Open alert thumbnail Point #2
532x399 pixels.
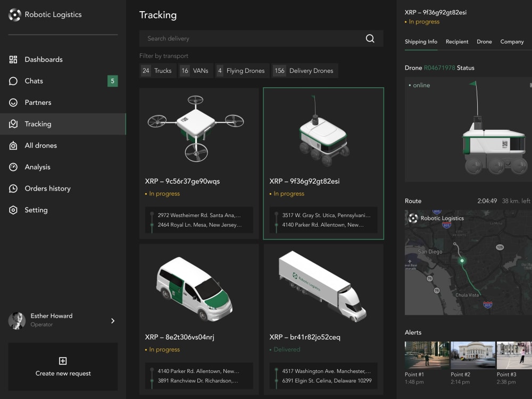(x=473, y=355)
